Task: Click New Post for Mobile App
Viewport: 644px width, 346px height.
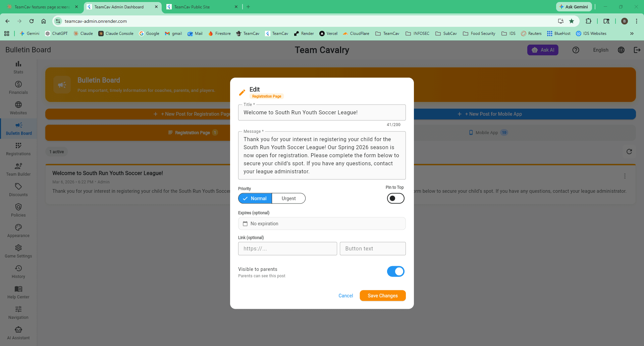Action: coord(490,114)
